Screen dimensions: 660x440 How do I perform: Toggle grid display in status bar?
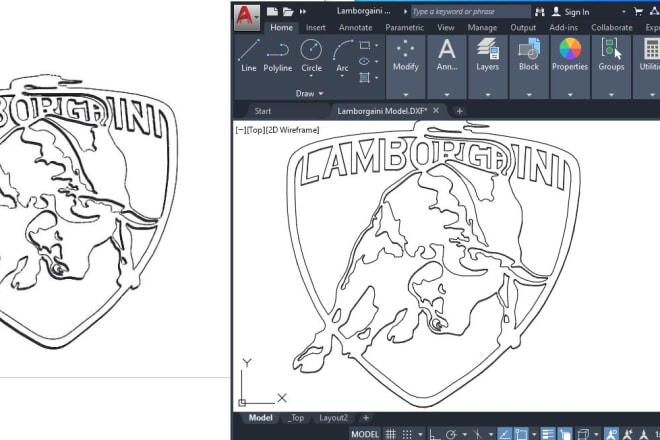391,434
